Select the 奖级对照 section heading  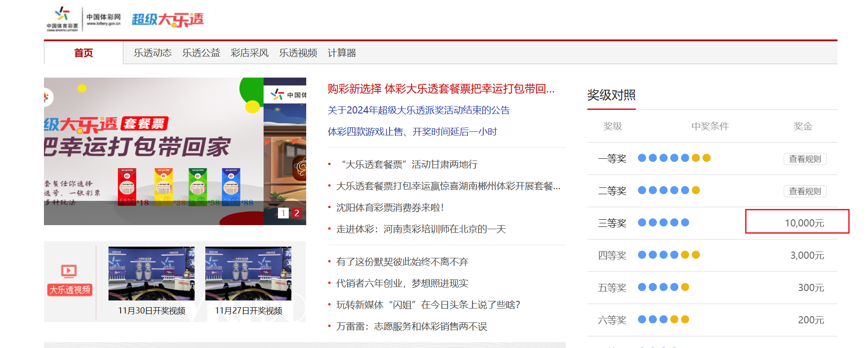pos(612,95)
